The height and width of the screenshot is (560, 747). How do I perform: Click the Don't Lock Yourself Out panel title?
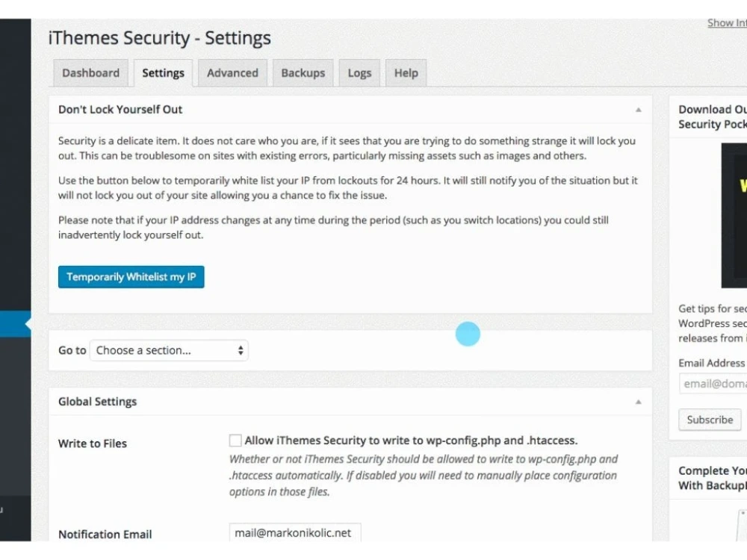120,110
